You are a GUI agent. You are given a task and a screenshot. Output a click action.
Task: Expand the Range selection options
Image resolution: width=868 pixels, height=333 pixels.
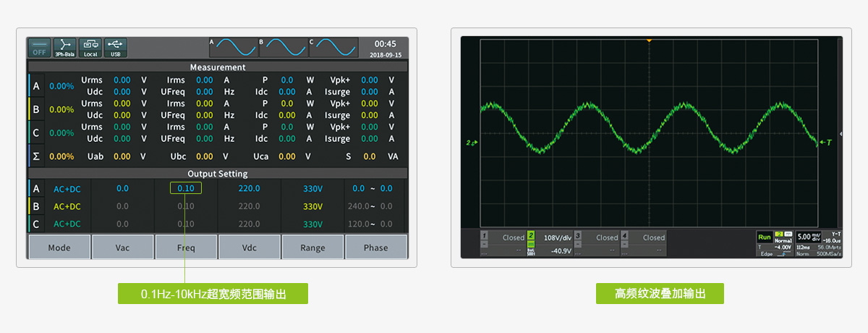[x=312, y=247]
